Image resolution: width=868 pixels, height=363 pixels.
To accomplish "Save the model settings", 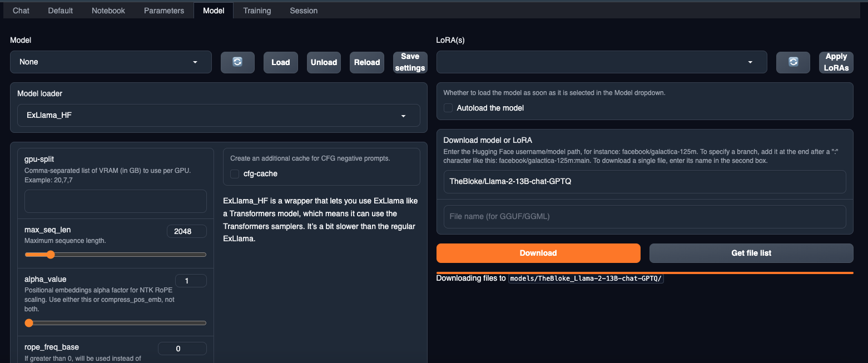I will tap(410, 62).
